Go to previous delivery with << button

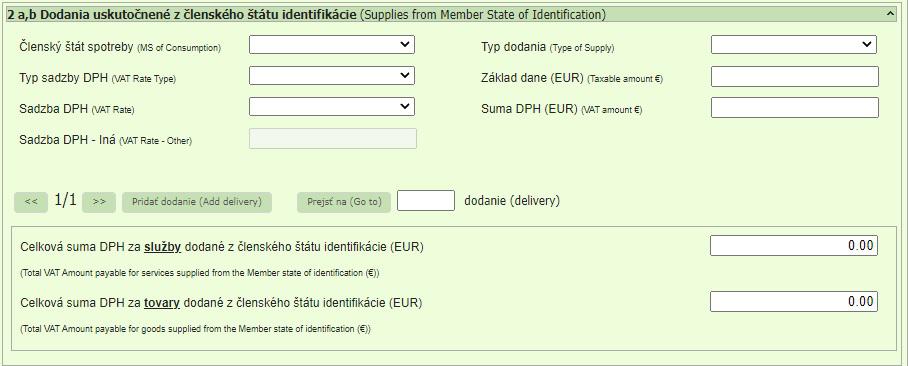point(31,202)
